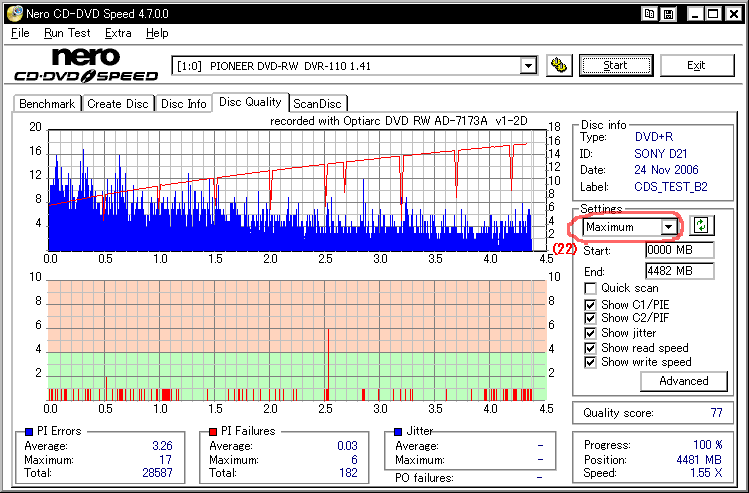Click the Start button

point(615,65)
